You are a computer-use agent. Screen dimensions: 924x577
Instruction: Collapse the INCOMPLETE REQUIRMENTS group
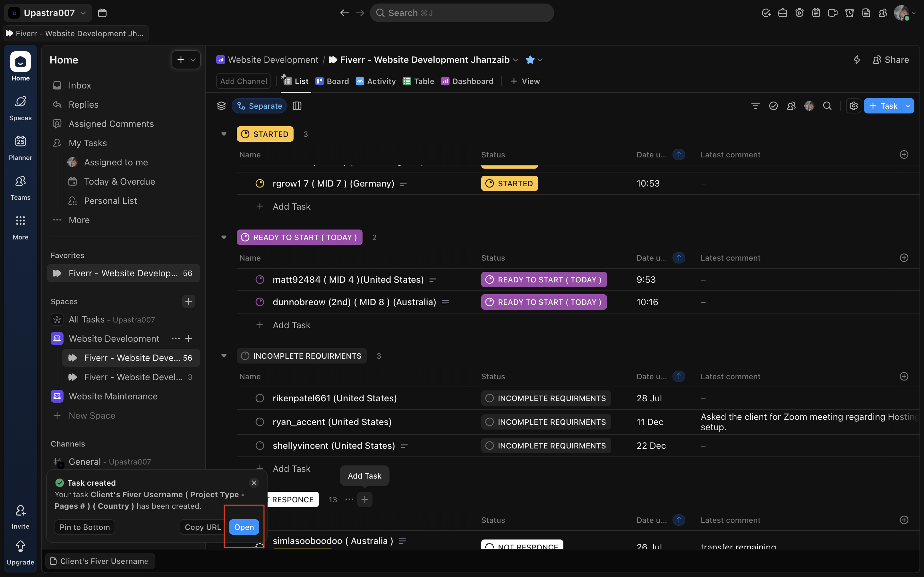224,356
